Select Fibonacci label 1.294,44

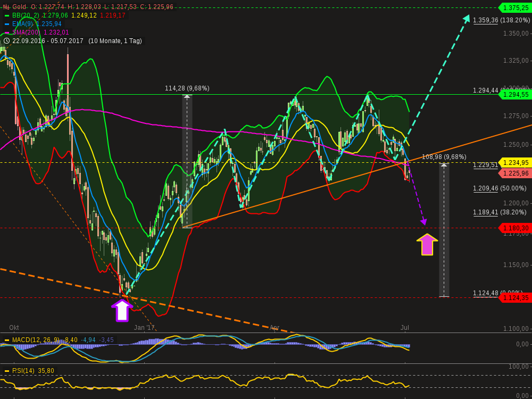(x=486, y=90)
